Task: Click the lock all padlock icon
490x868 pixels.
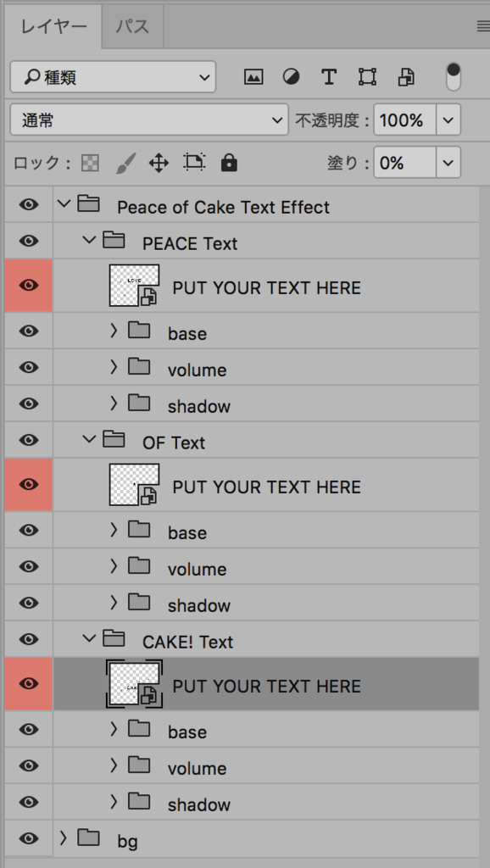Action: 229,163
